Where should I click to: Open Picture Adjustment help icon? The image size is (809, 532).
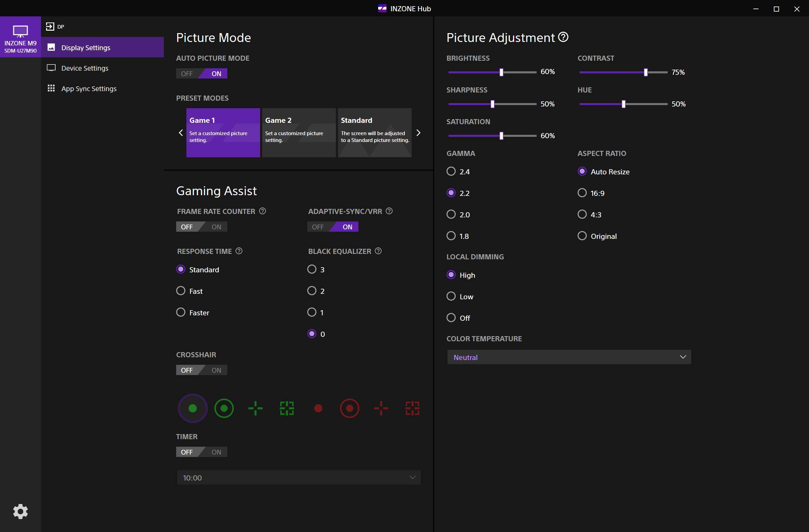click(x=563, y=37)
